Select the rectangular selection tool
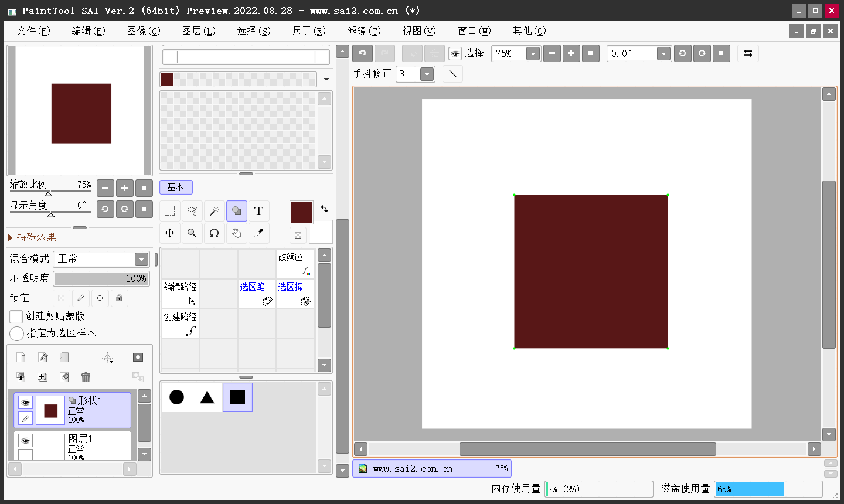The image size is (844, 504). (170, 211)
